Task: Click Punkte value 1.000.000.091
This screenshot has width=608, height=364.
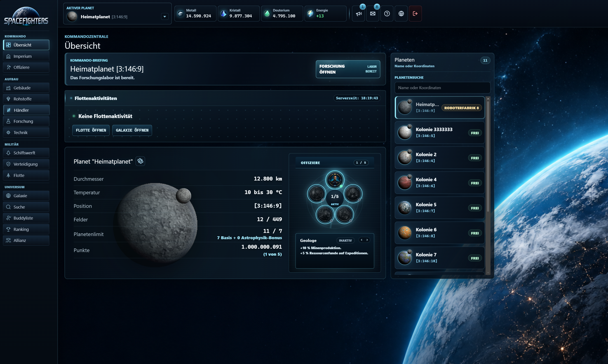Action: coord(261,247)
